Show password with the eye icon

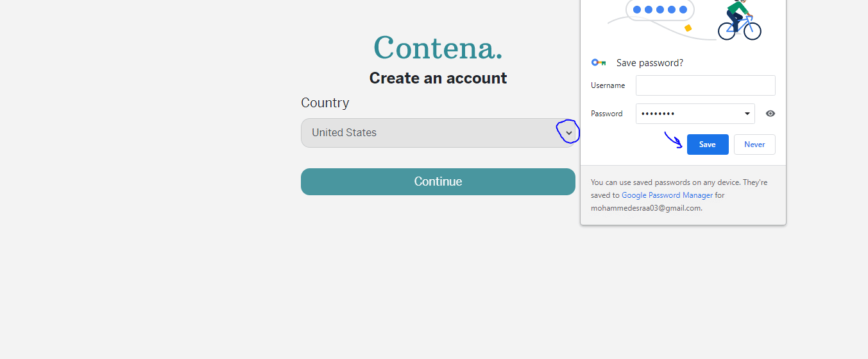(x=770, y=114)
